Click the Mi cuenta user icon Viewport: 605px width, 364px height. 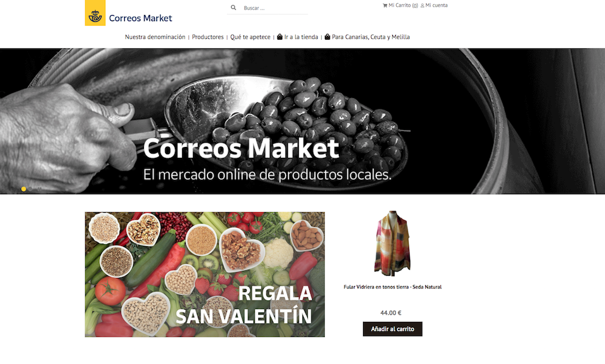[422, 5]
